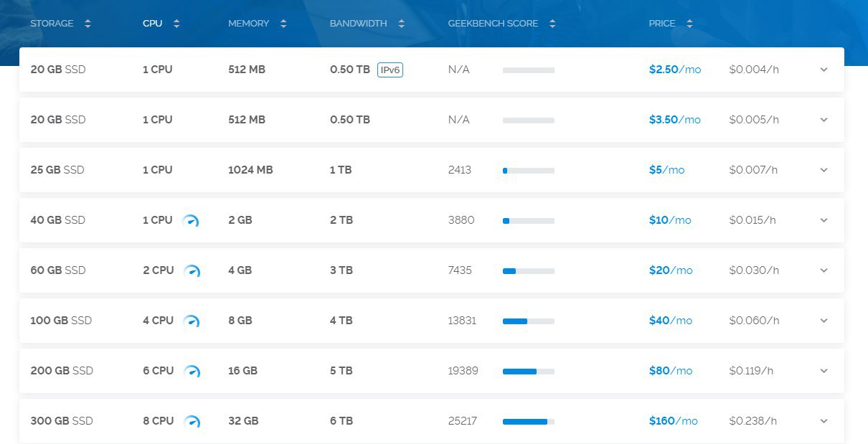Click speedometer icon on 1 CPU 2 GB plan

[190, 221]
